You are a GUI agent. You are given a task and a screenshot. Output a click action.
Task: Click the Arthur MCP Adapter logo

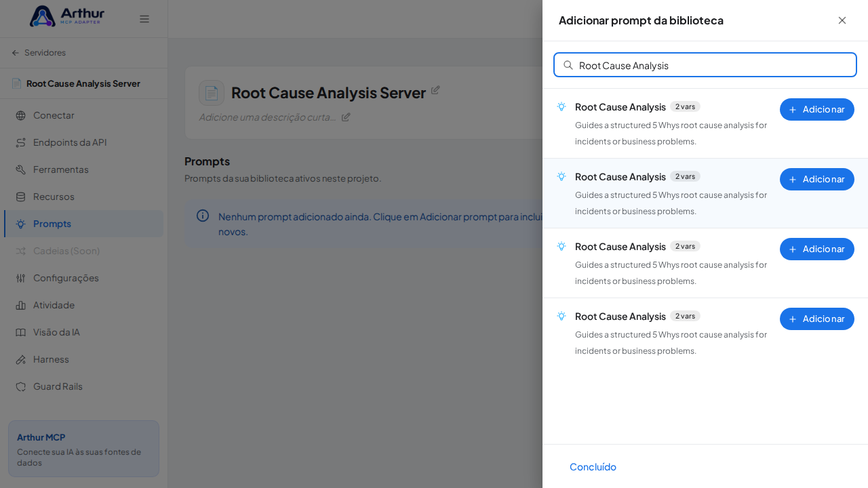pyautogui.click(x=67, y=16)
